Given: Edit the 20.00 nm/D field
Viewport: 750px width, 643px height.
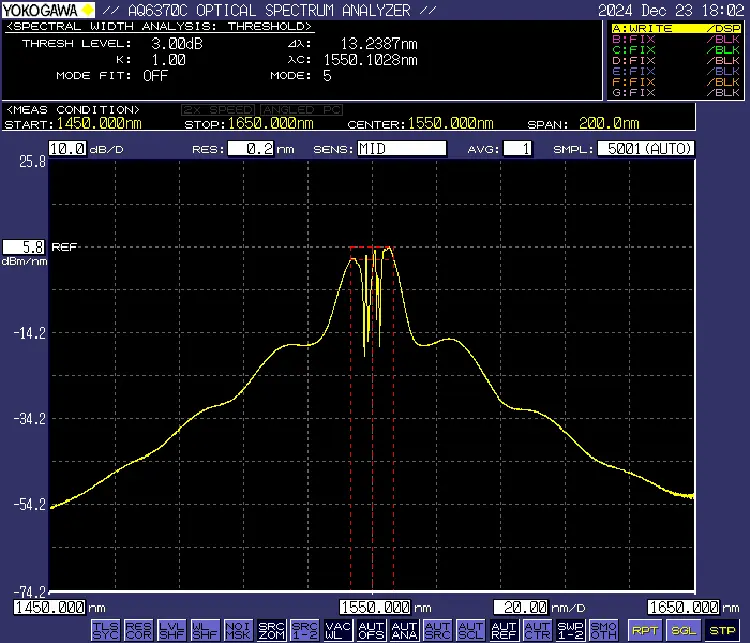Looking at the screenshot, I should tap(521, 607).
